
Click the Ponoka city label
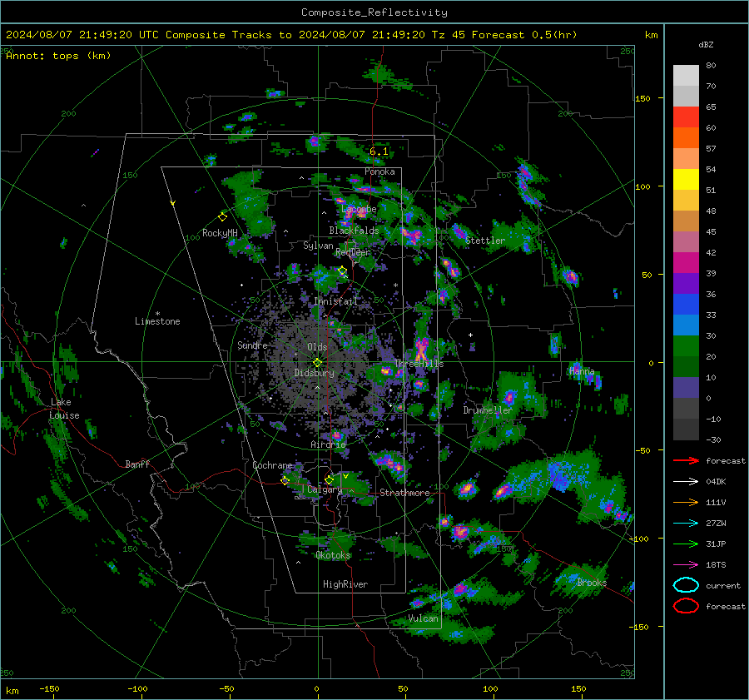(379, 171)
